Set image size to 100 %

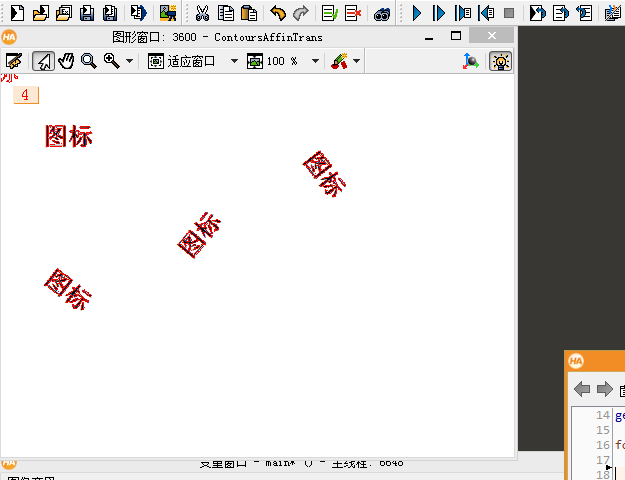click(273, 61)
